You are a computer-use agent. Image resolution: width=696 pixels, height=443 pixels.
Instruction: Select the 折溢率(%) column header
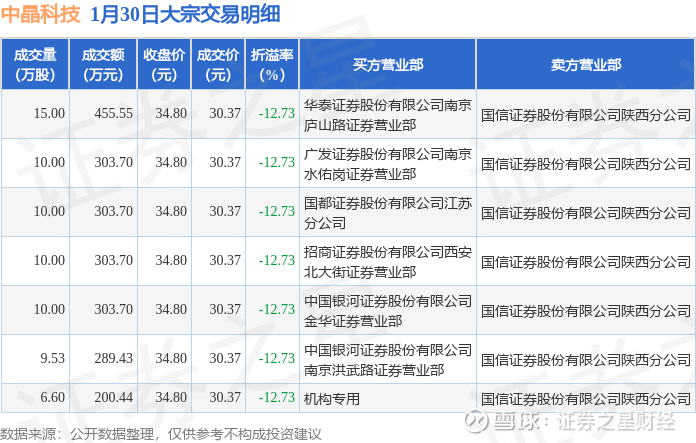tap(272, 64)
